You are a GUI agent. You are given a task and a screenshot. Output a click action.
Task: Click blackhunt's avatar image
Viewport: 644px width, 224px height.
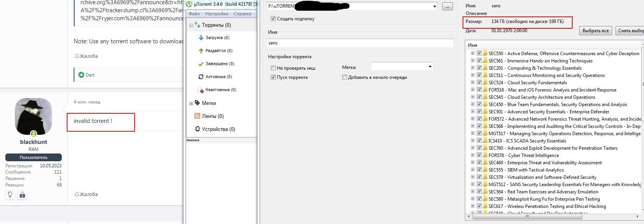(x=33, y=116)
